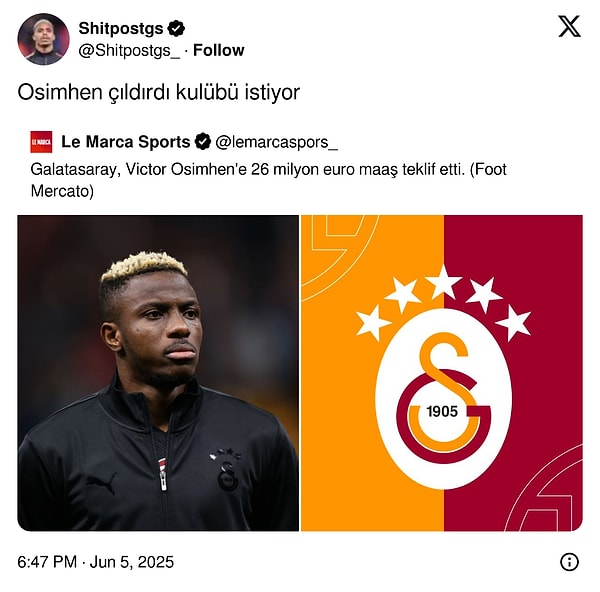Open the Le Marca Sports red logo avatar

click(41, 142)
